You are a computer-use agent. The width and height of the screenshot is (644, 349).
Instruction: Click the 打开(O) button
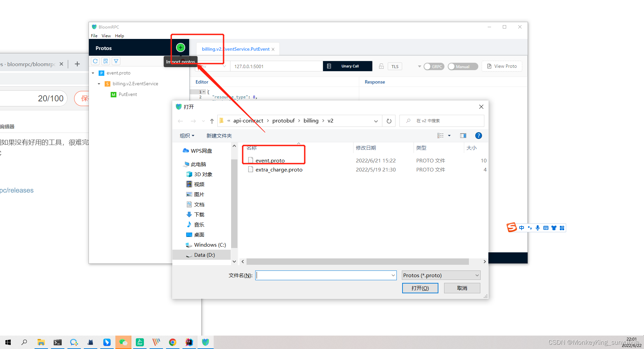(420, 288)
